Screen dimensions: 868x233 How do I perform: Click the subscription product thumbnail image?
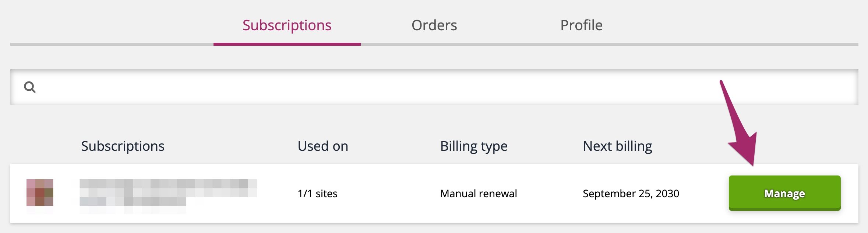41,192
